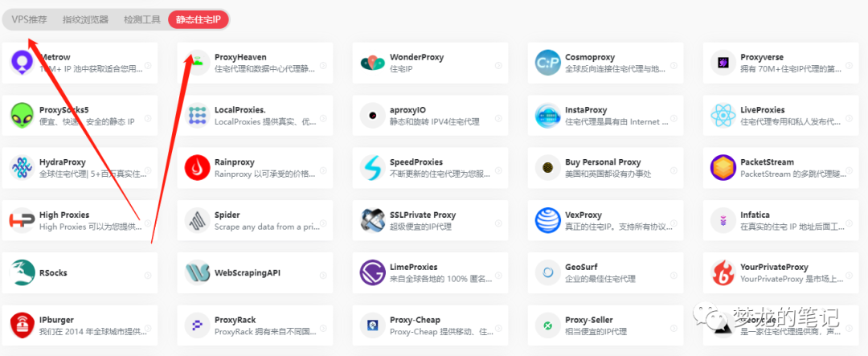Switch to the 检测工具 tab
The width and height of the screenshot is (868, 356).
pyautogui.click(x=141, y=20)
